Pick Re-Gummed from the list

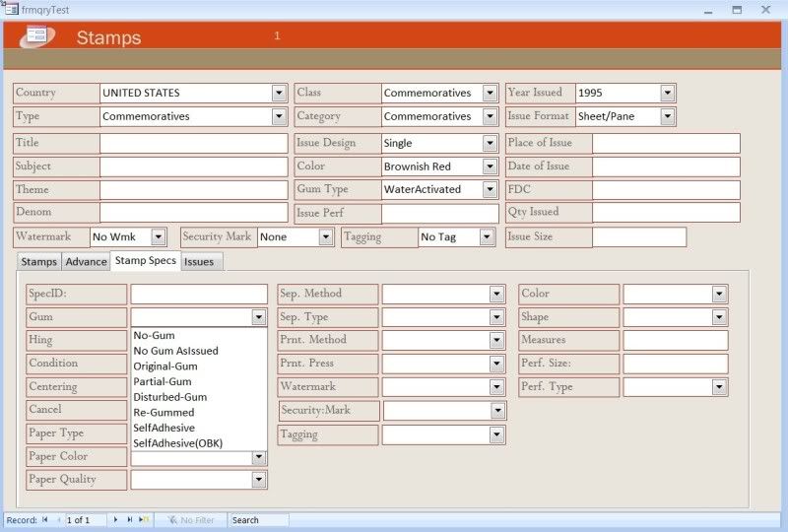point(199,413)
